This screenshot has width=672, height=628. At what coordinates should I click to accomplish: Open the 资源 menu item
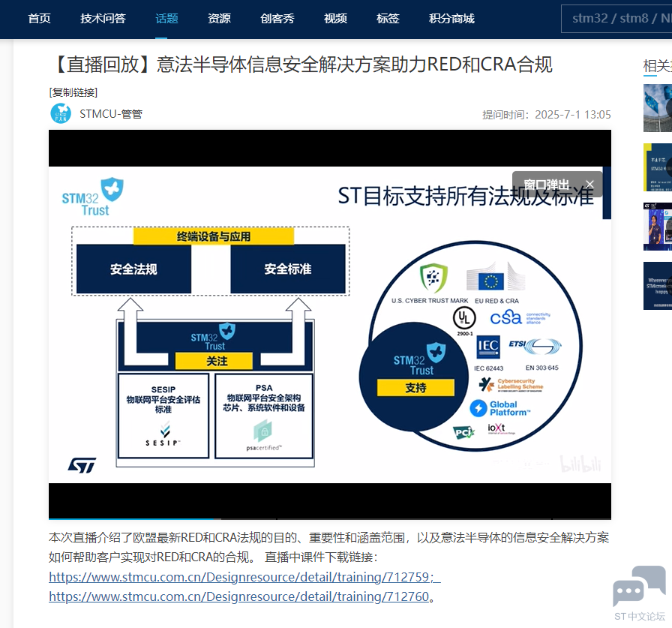pyautogui.click(x=219, y=19)
